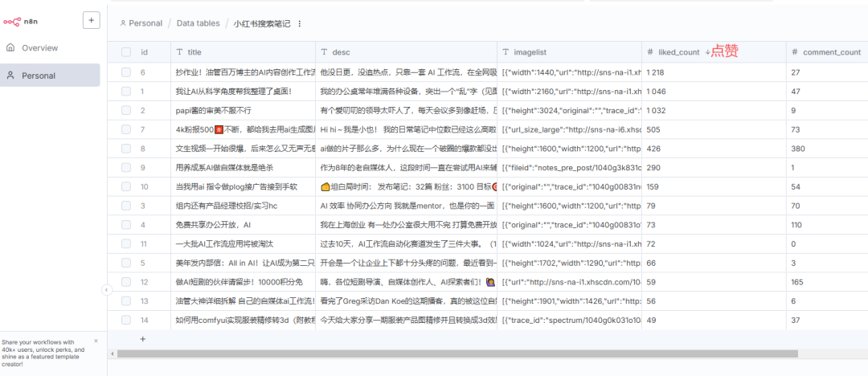Add a new row with the plus button
This screenshot has height=376, width=868.
coord(142,339)
